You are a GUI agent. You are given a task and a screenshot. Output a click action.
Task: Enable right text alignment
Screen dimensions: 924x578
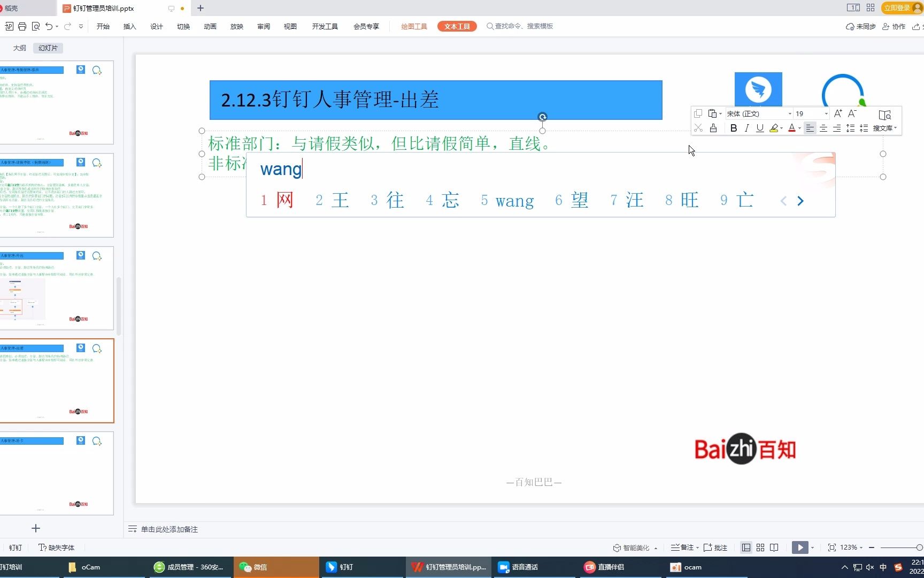[x=837, y=128]
